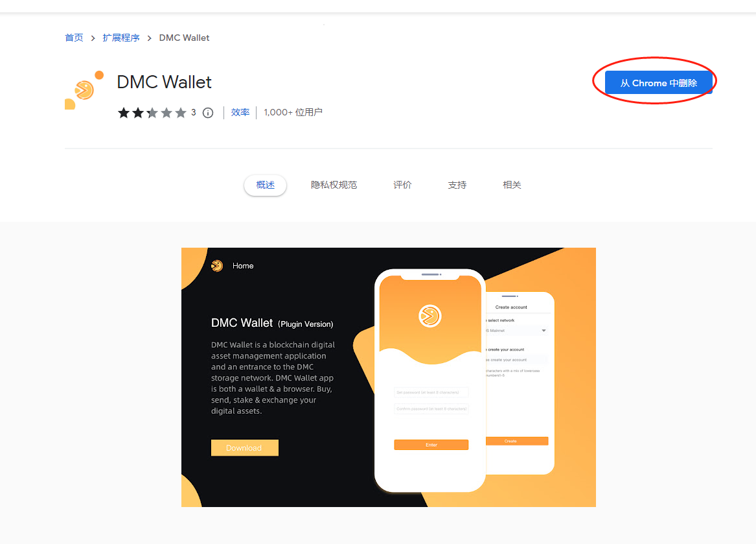Show the 相关 tab

pyautogui.click(x=512, y=185)
